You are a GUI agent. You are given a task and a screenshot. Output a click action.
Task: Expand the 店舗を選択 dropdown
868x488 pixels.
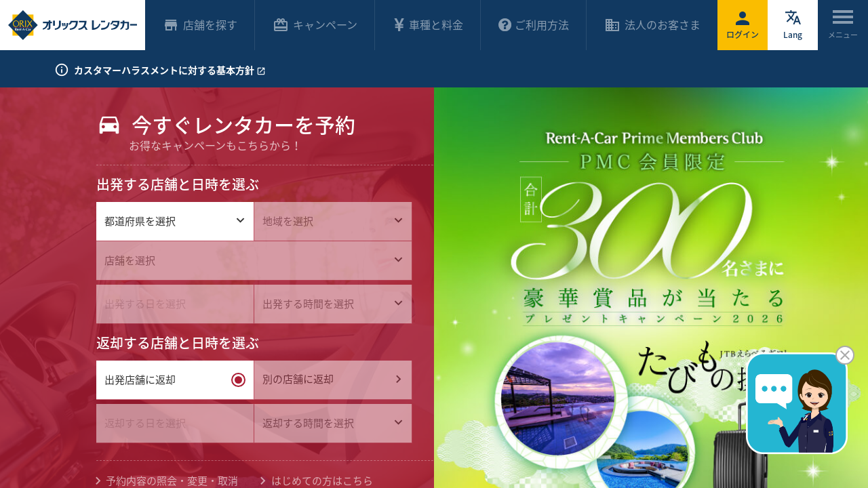[254, 260]
